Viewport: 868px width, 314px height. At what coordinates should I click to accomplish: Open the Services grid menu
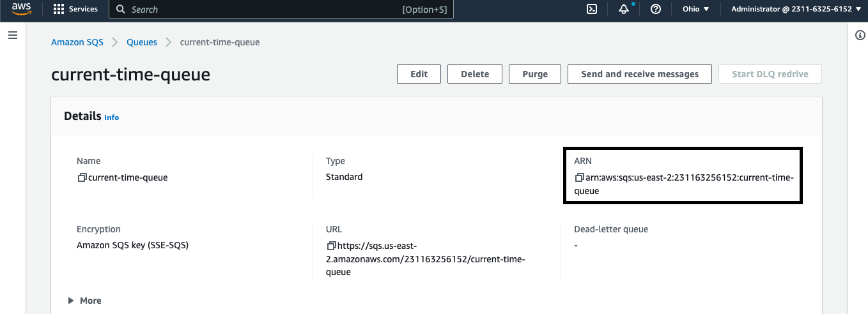[x=75, y=9]
